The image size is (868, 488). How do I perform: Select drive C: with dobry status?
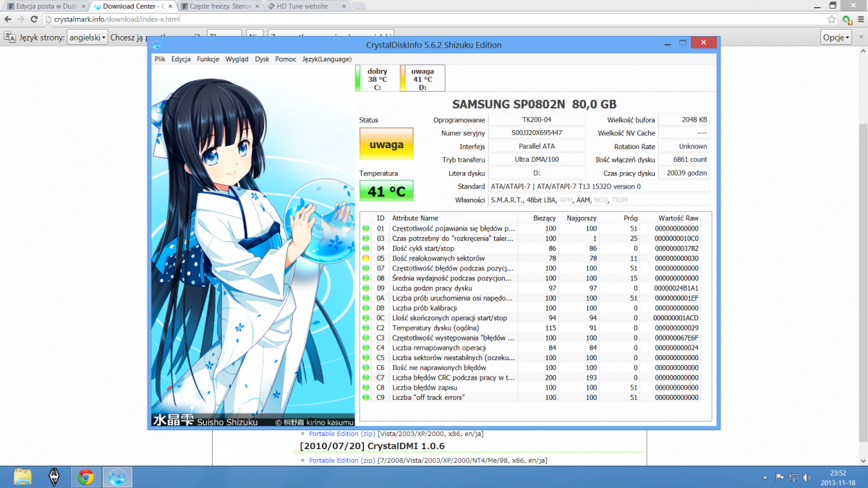coord(376,78)
